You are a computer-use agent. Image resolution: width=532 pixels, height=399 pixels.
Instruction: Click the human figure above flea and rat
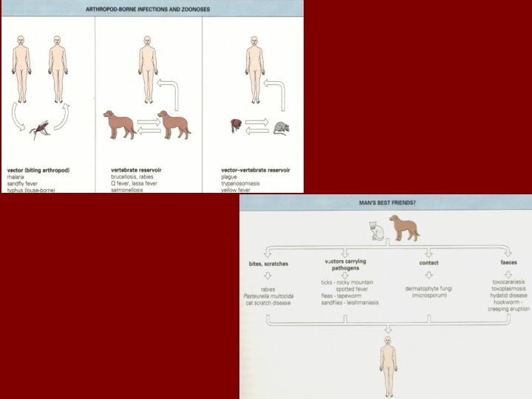point(255,69)
